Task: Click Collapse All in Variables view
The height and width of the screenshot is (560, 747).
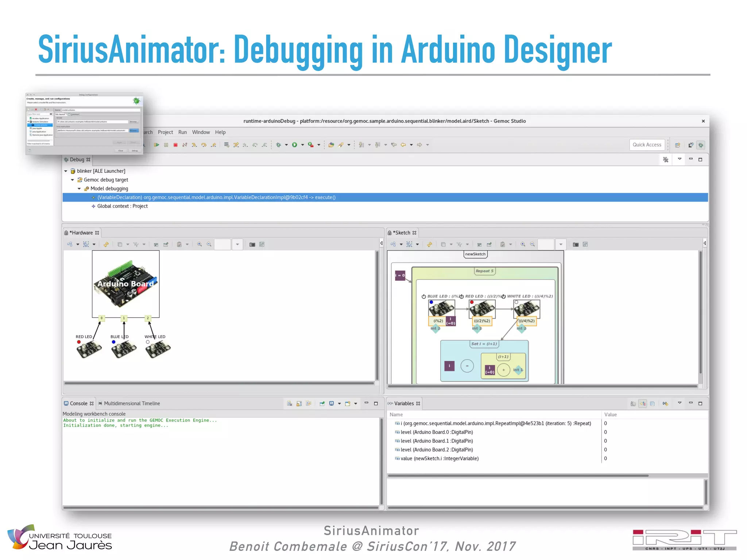Action: coord(652,404)
